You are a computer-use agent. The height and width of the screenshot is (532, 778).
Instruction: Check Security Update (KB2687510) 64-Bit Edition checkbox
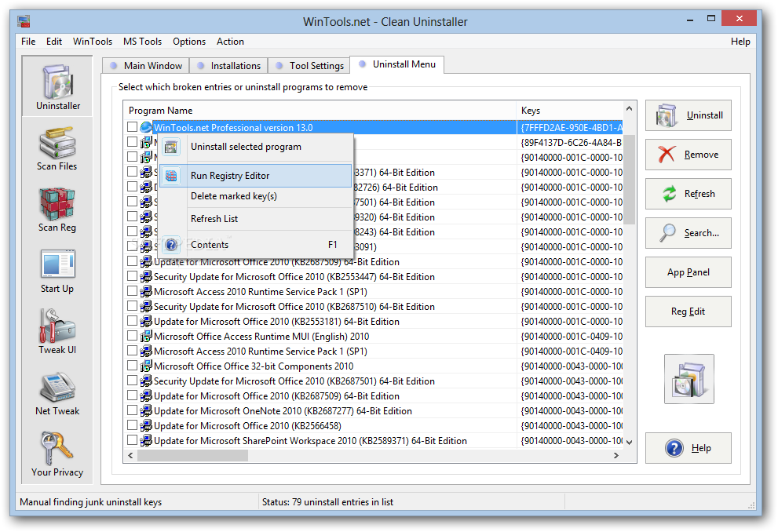point(132,306)
